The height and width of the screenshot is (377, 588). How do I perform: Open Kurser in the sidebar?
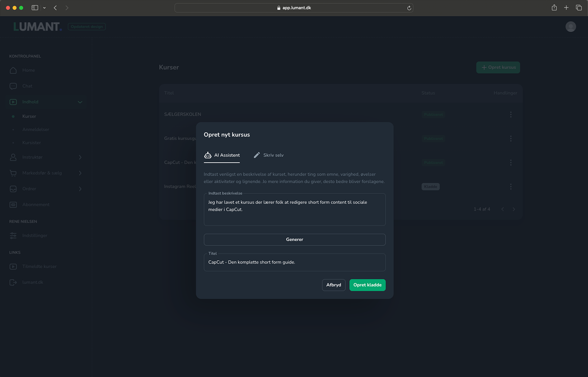(29, 116)
